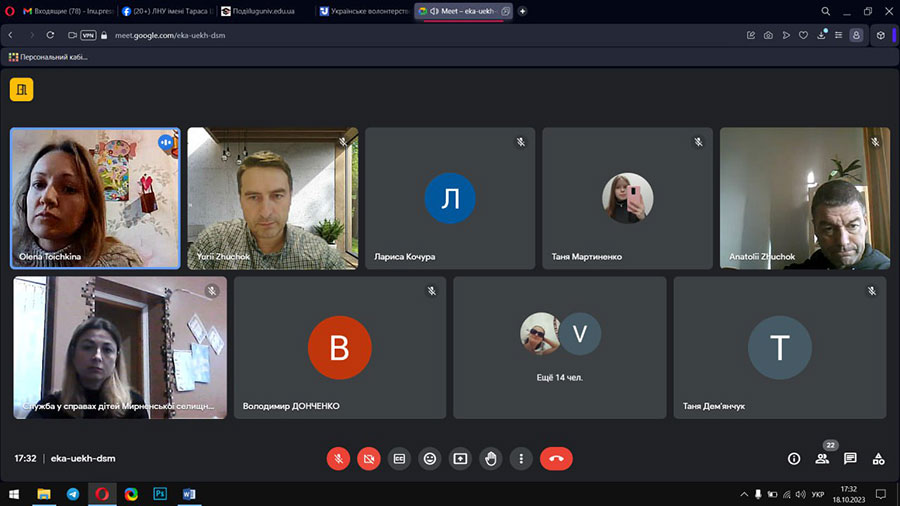Open the 'Ещё 14 чел.' tile
900x506 pixels.
point(560,348)
